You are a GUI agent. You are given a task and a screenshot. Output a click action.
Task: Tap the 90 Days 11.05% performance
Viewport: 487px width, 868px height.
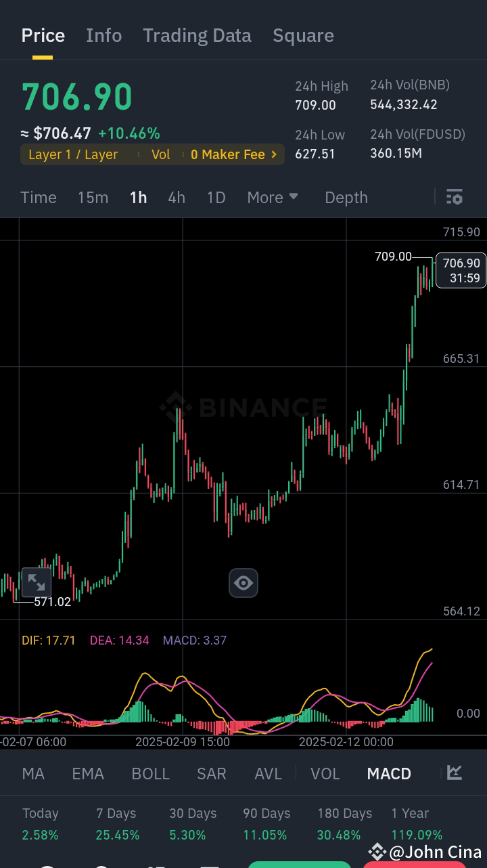pyautogui.click(x=266, y=824)
